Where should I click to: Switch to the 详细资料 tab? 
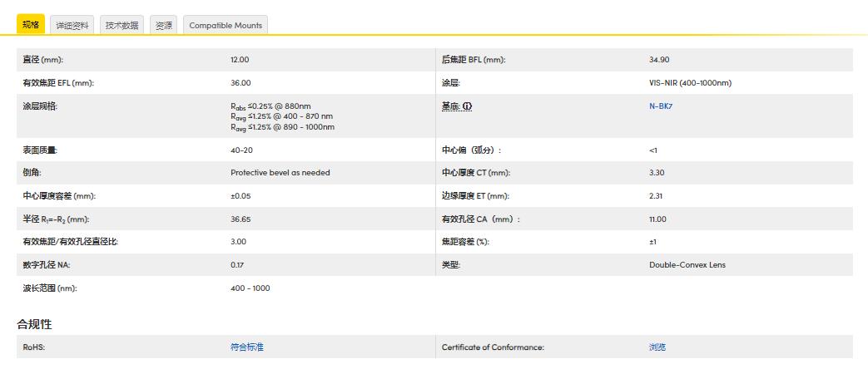[x=72, y=25]
